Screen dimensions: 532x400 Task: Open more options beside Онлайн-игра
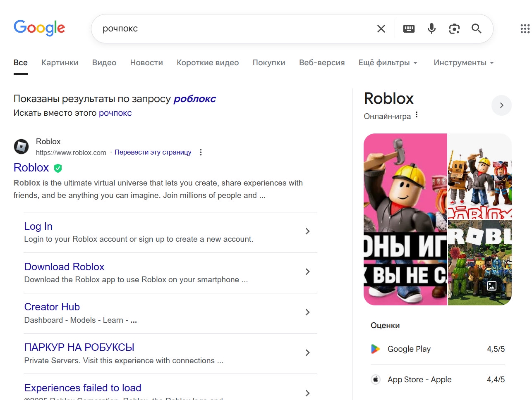417,115
